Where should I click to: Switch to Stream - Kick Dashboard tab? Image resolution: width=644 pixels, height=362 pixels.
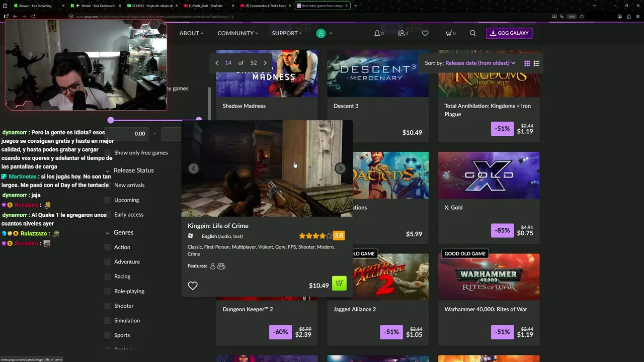96,6
